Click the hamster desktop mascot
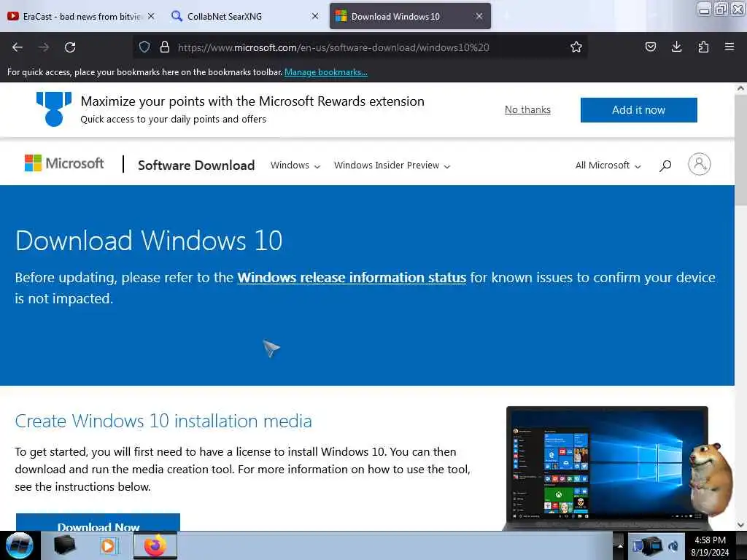 click(712, 479)
